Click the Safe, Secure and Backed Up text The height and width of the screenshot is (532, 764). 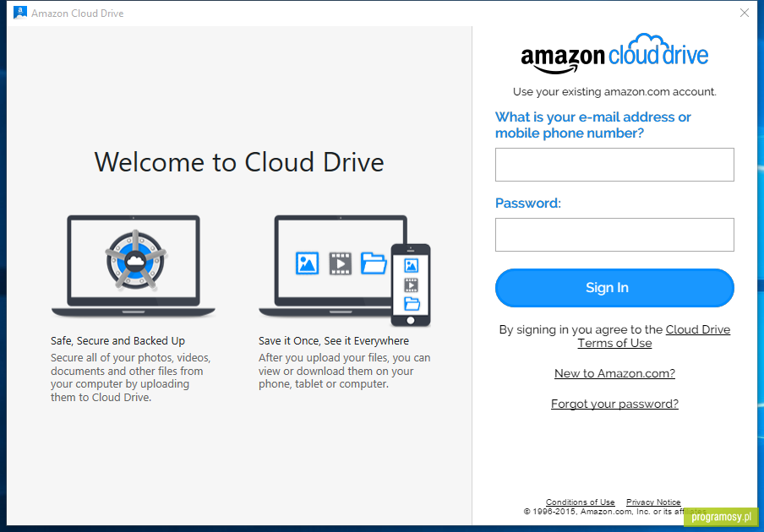pos(118,340)
